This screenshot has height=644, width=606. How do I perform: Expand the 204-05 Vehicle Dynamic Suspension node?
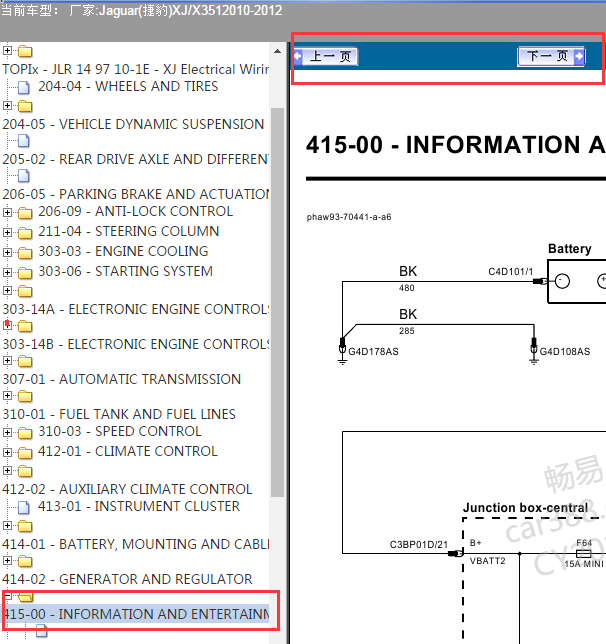tap(7, 106)
